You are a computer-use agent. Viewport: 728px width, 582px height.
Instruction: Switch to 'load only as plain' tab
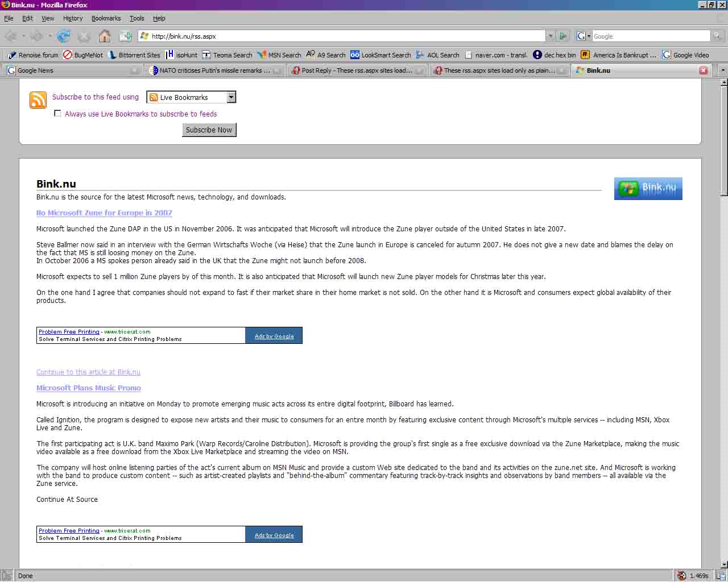point(499,70)
